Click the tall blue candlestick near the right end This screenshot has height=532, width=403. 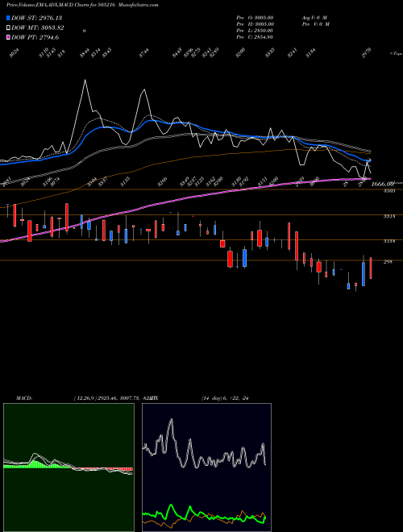click(364, 273)
